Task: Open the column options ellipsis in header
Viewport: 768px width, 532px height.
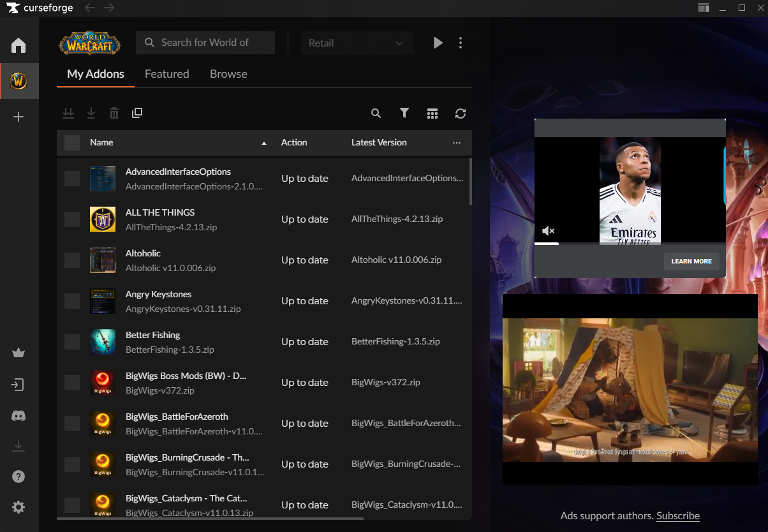Action: click(457, 143)
